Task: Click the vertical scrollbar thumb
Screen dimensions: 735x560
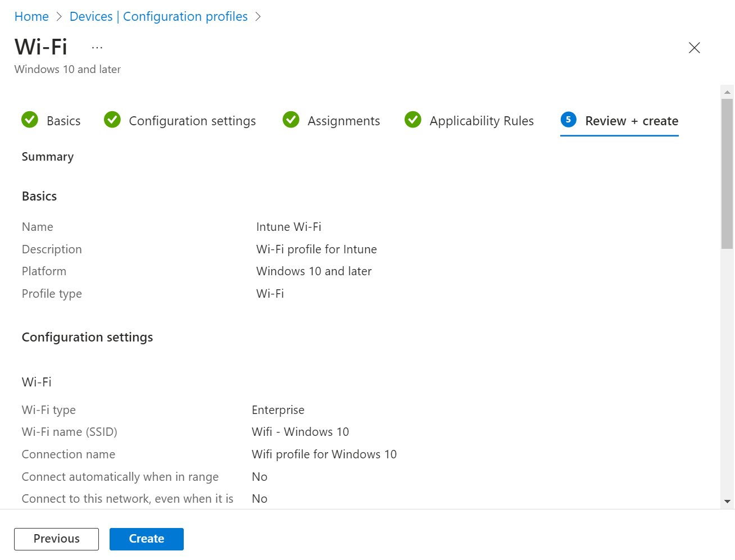Action: point(727,174)
